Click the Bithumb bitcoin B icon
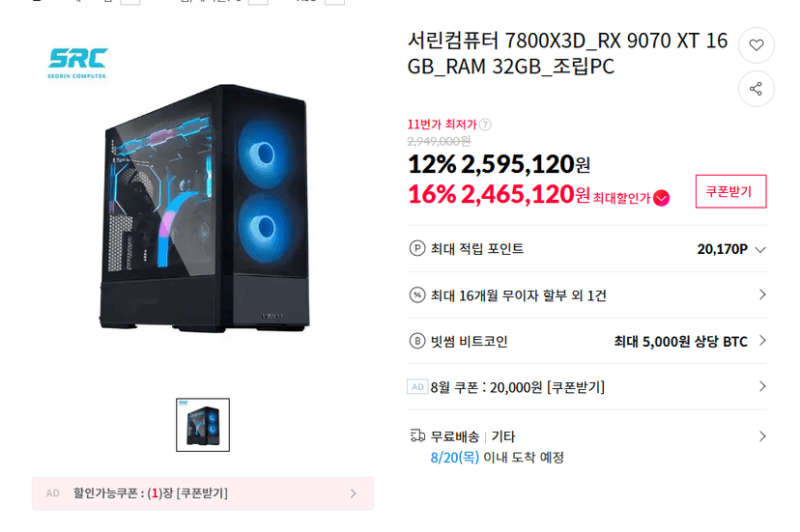The width and height of the screenshot is (800, 532). 416,341
